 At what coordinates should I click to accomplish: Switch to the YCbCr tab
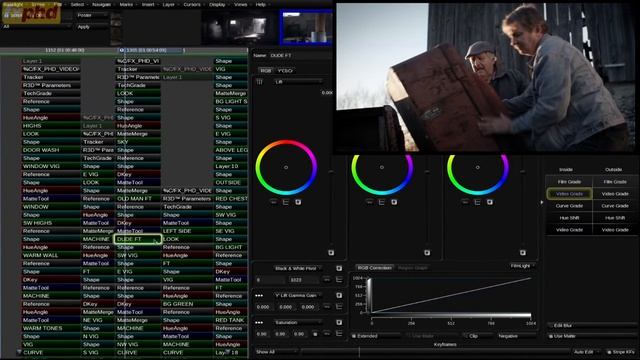tap(285, 71)
